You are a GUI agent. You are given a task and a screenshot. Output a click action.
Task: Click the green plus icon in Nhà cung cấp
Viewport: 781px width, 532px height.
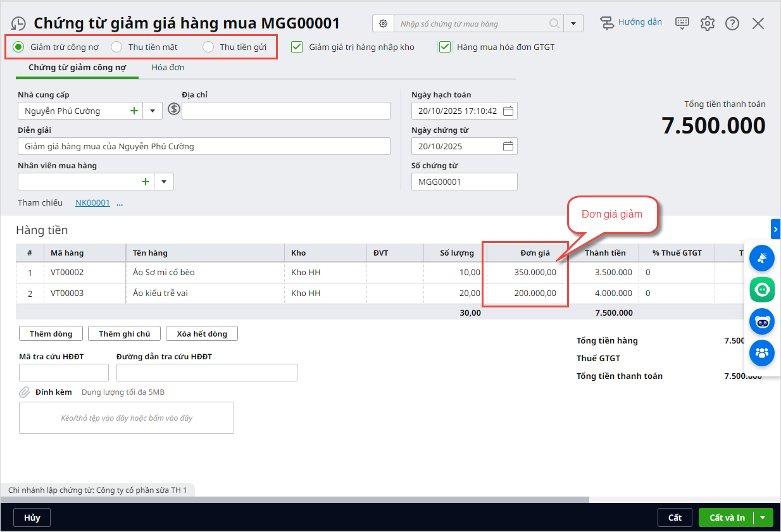134,111
